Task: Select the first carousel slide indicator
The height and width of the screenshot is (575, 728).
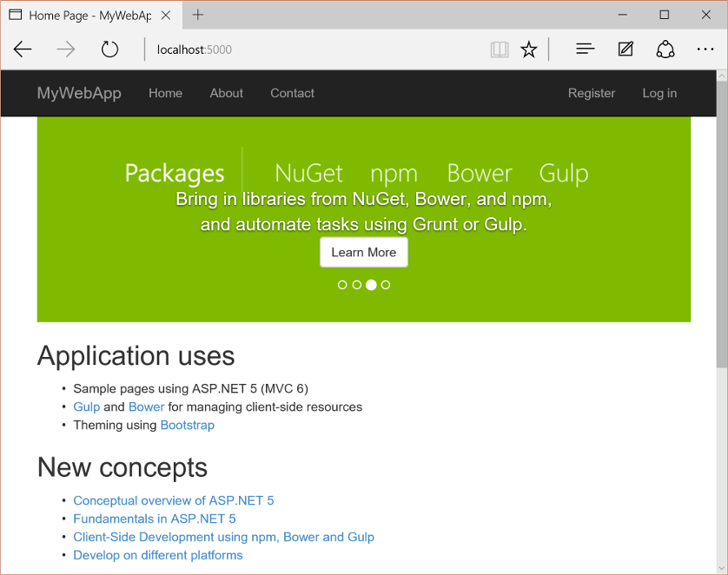Action: pos(342,285)
